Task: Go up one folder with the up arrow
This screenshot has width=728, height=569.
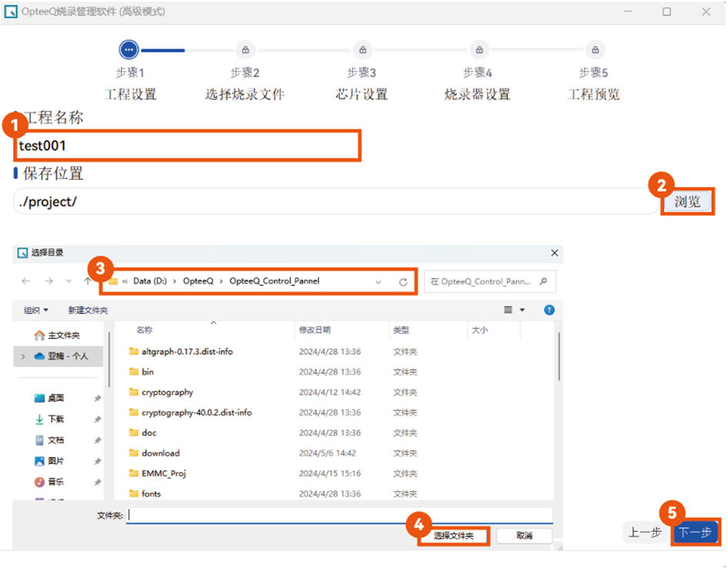Action: pyautogui.click(x=88, y=282)
